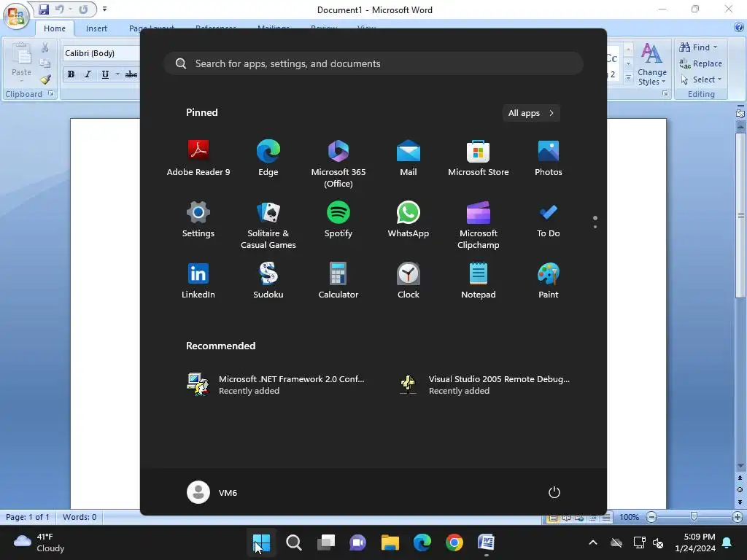Open File Explorer from the taskbar
Viewport: 747px width, 560px height.
(390, 542)
